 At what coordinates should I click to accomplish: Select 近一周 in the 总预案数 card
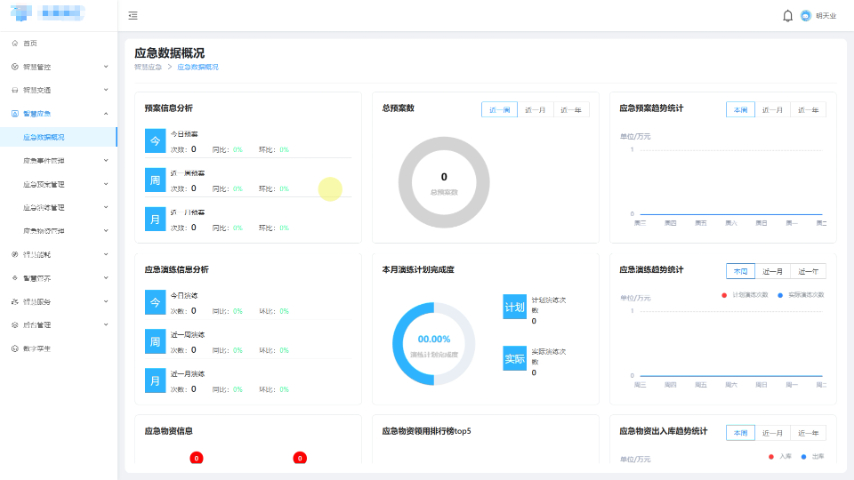coord(499,110)
